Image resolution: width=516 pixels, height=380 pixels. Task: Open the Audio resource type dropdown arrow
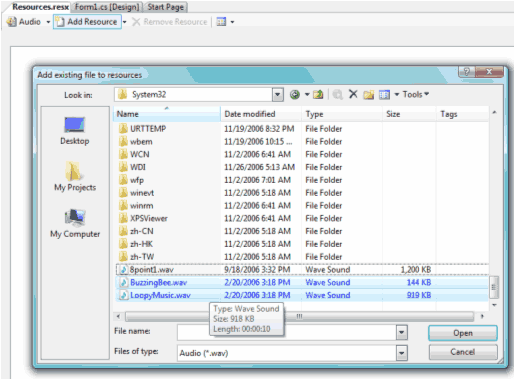click(48, 22)
